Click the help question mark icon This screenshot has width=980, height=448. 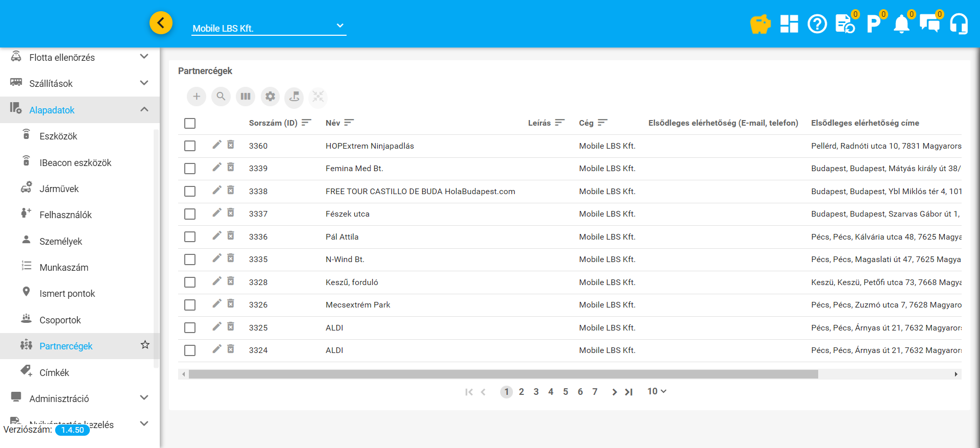(x=817, y=24)
